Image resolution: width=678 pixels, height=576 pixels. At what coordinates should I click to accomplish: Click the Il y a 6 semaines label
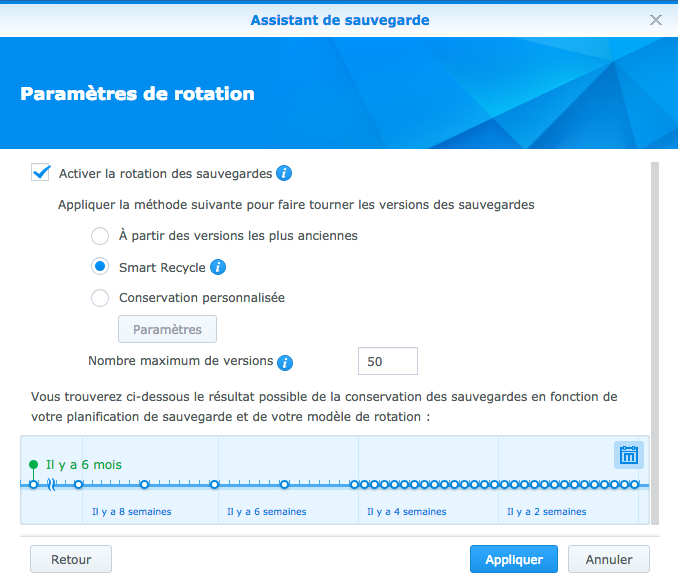(267, 512)
